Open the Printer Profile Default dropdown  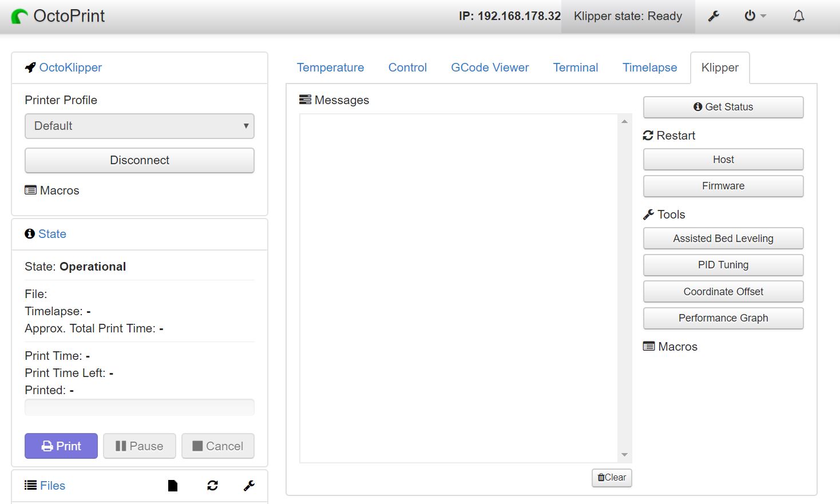(140, 126)
